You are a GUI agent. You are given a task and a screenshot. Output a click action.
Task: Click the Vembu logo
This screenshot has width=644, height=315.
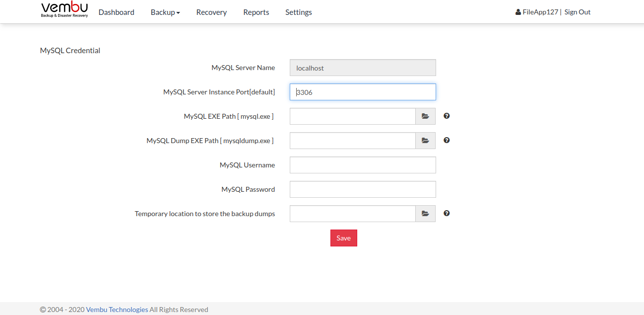pos(64,10)
